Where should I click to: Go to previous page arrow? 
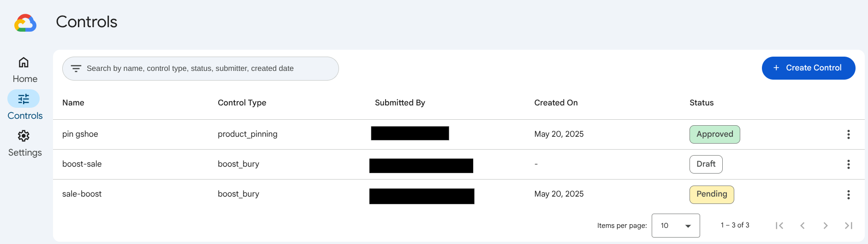click(803, 226)
